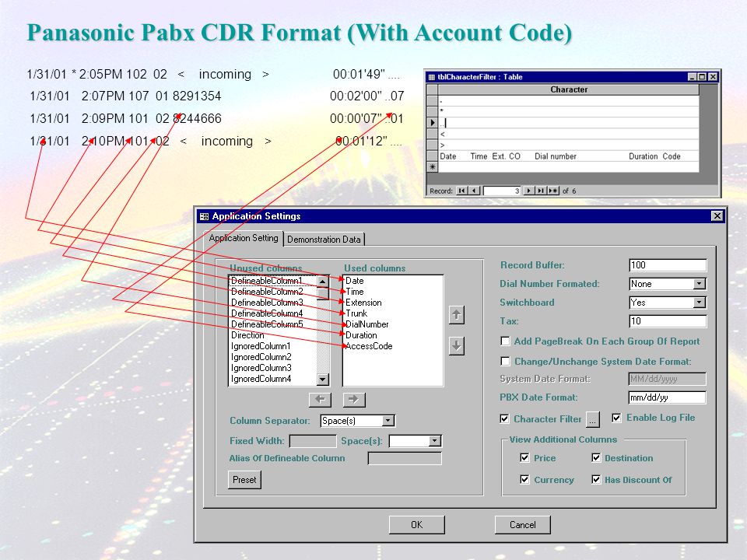Viewport: 747px width, 560px height.
Task: Open Dial Number Formated dropdown
Action: [x=699, y=284]
